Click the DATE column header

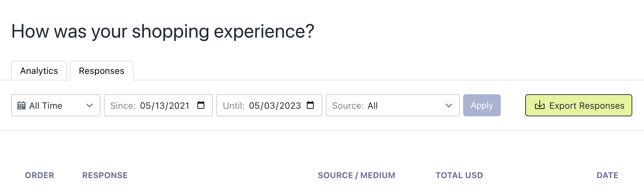click(x=607, y=175)
